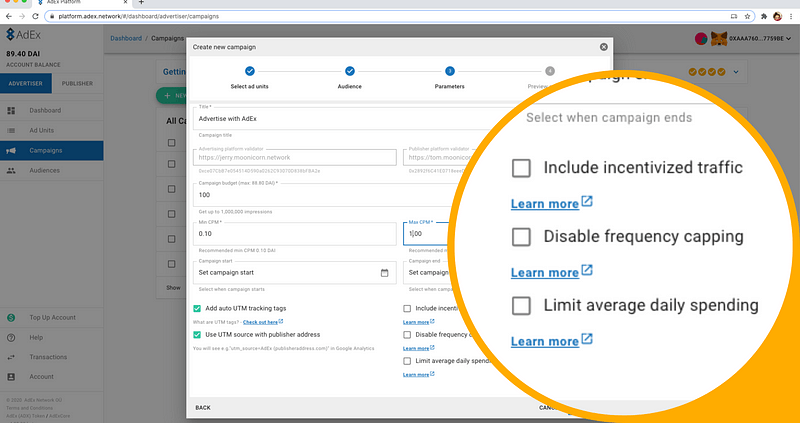This screenshot has height=423, width=800.
Task: Click the Set campaign start field
Action: (x=294, y=273)
